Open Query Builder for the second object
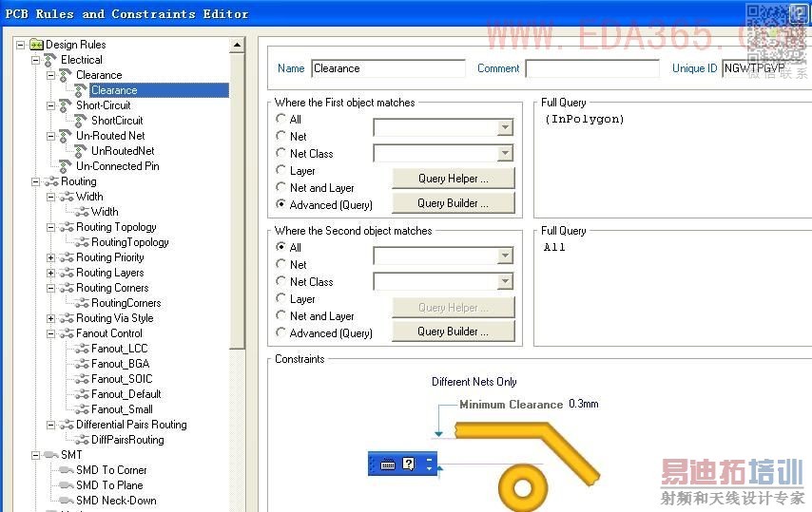812x512 pixels. pos(454,332)
